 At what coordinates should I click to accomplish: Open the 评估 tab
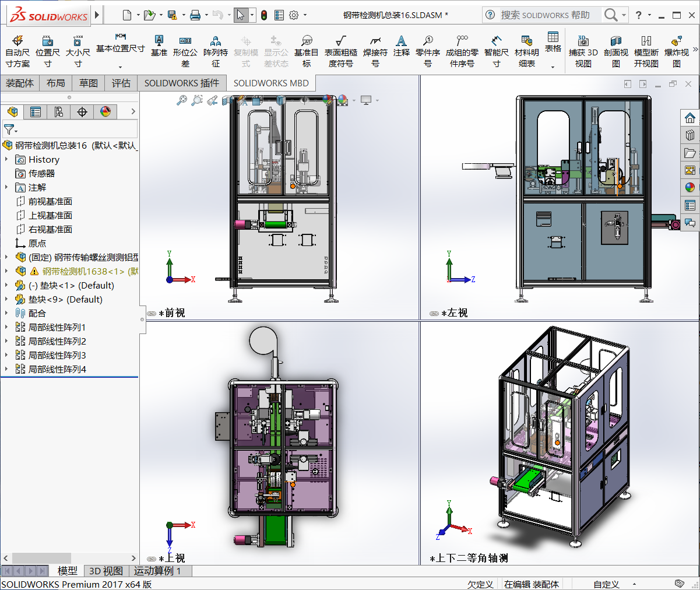pos(121,83)
